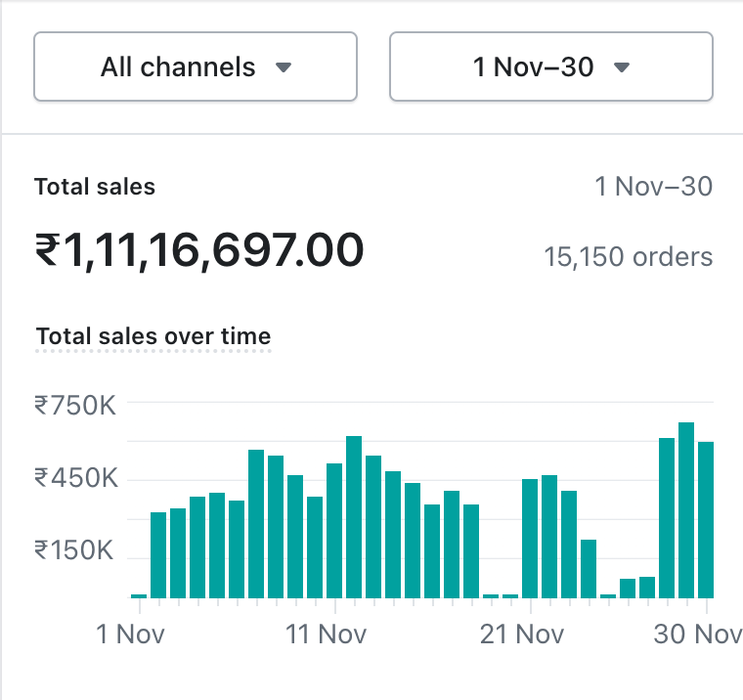The image size is (743, 700).
Task: Click the 1 Nov–30 label beside Total sales
Action: click(x=653, y=187)
